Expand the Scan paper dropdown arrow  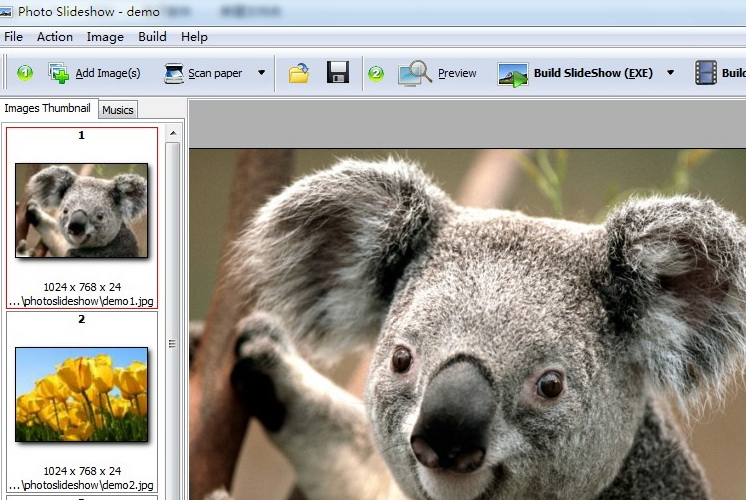261,73
